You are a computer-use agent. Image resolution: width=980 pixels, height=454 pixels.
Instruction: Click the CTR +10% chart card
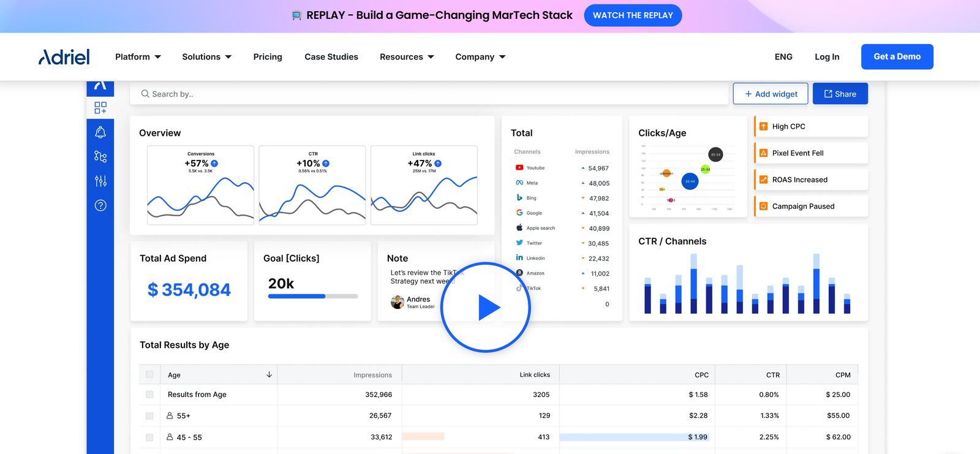pyautogui.click(x=312, y=185)
